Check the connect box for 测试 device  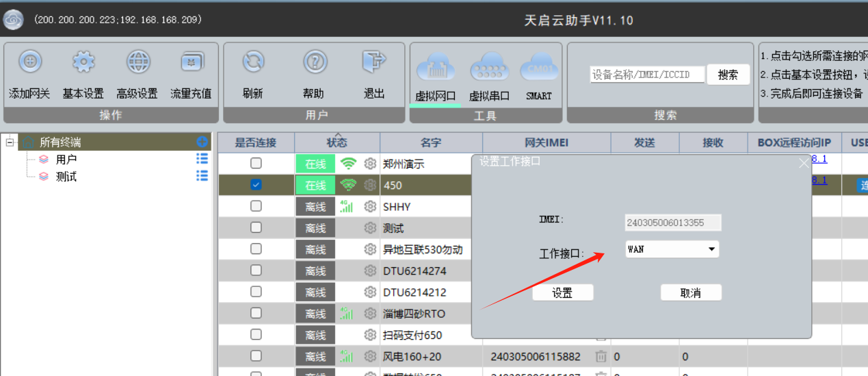pyautogui.click(x=256, y=227)
